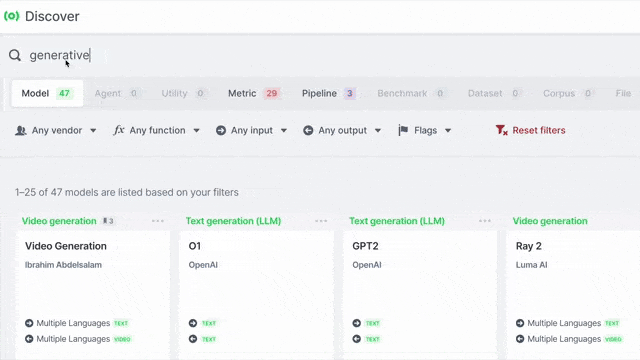Open the Any output dropdown
This screenshot has height=360, width=640.
pos(342,131)
